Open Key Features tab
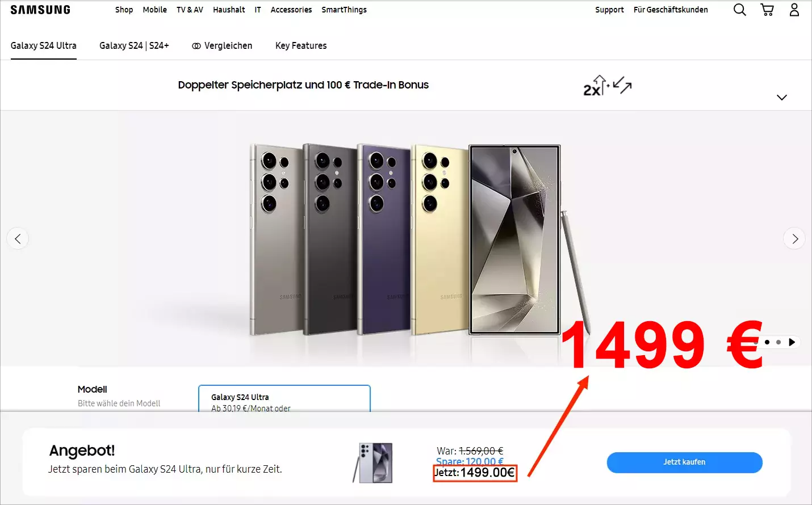 (x=301, y=45)
